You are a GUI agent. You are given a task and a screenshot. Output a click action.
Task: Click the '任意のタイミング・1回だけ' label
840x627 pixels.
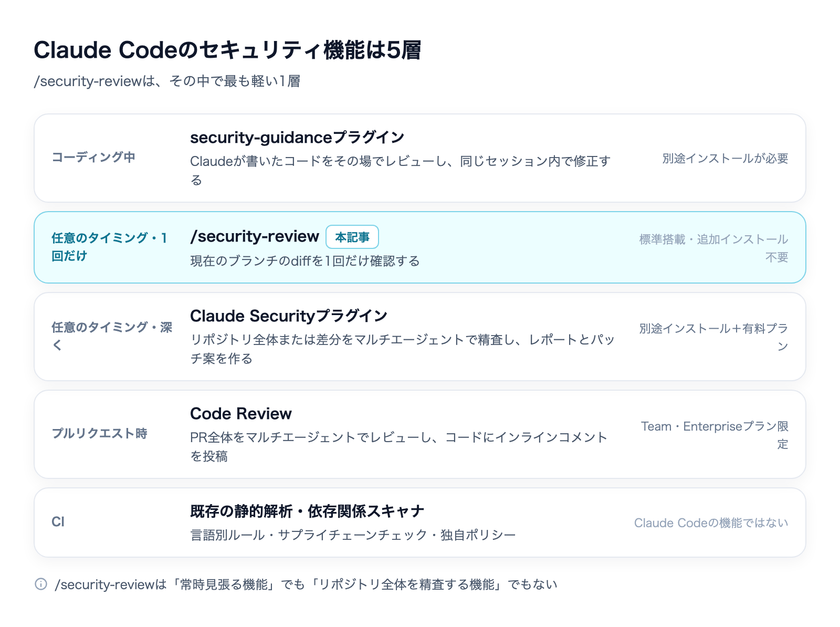point(109,247)
